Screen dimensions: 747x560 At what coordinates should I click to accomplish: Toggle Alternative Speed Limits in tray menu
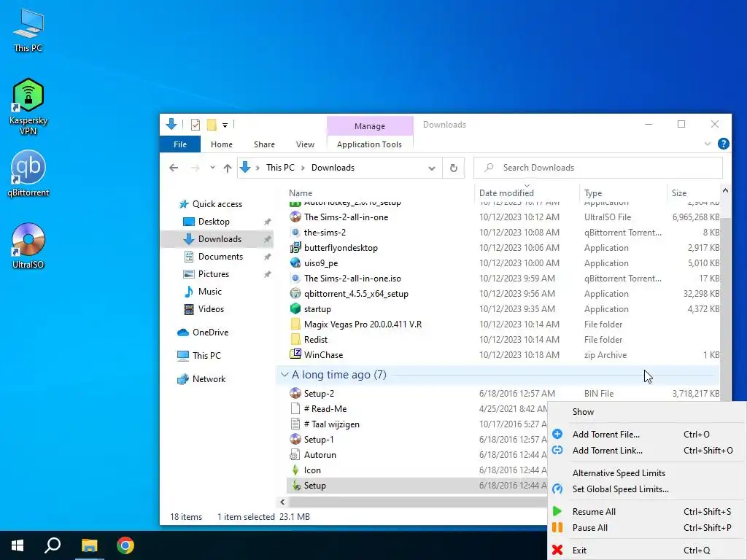(619, 472)
